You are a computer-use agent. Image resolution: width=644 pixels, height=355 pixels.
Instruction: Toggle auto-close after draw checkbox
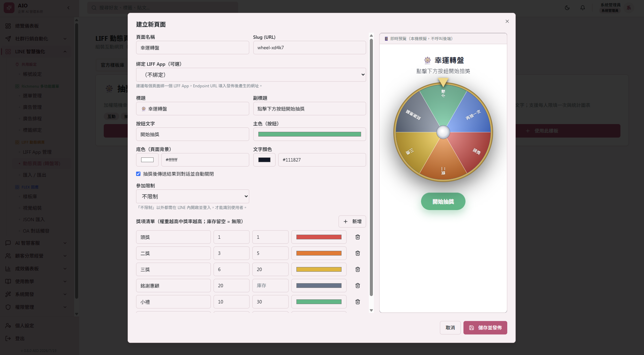(138, 174)
